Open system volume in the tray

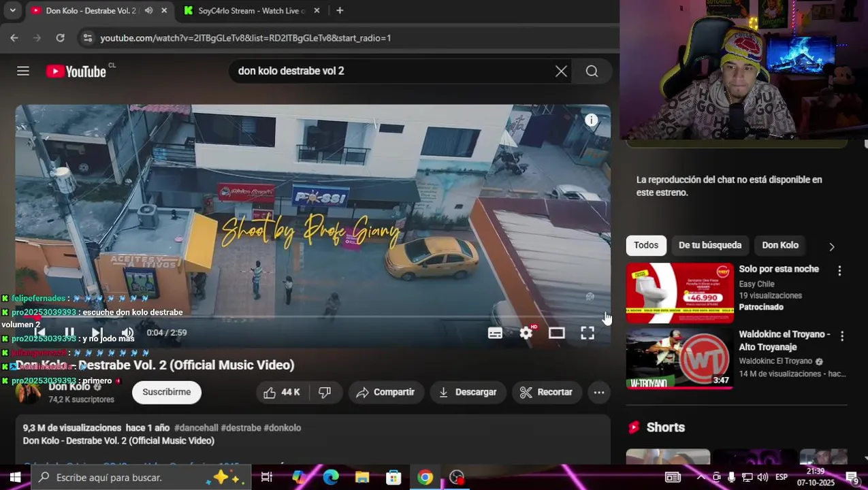click(762, 477)
